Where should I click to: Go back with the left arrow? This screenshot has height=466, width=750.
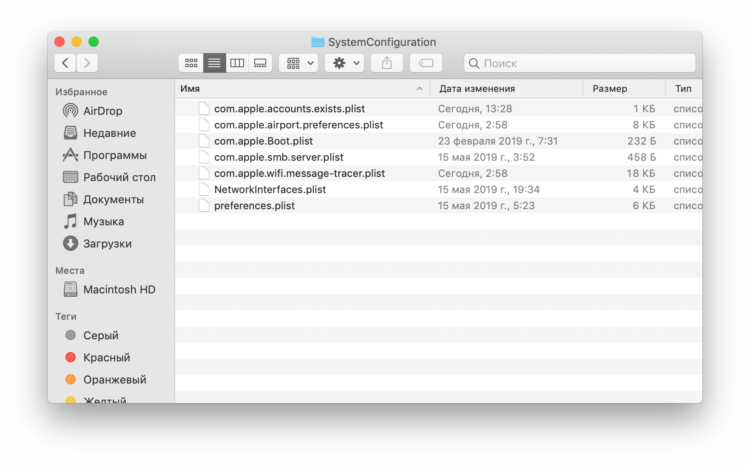[x=65, y=63]
